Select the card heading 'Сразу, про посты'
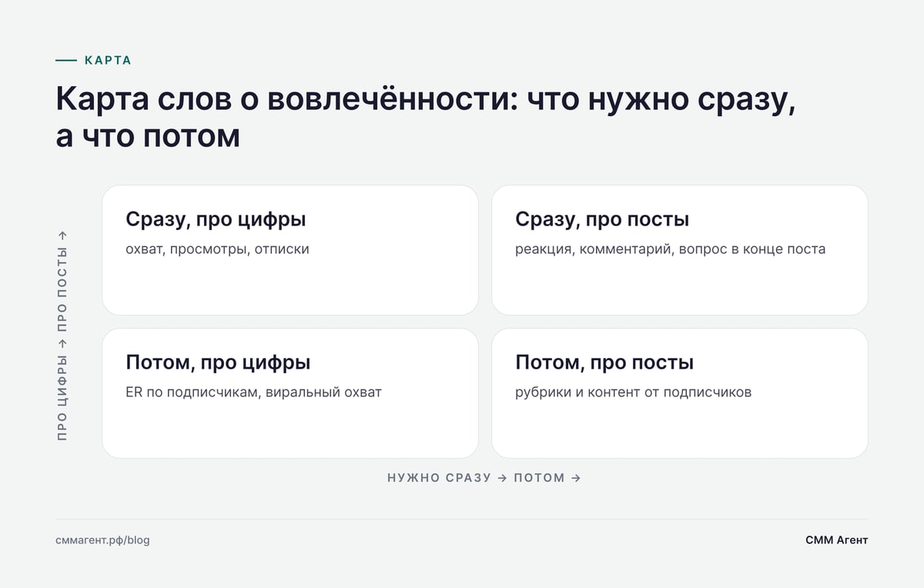This screenshot has height=588, width=924. tap(602, 220)
